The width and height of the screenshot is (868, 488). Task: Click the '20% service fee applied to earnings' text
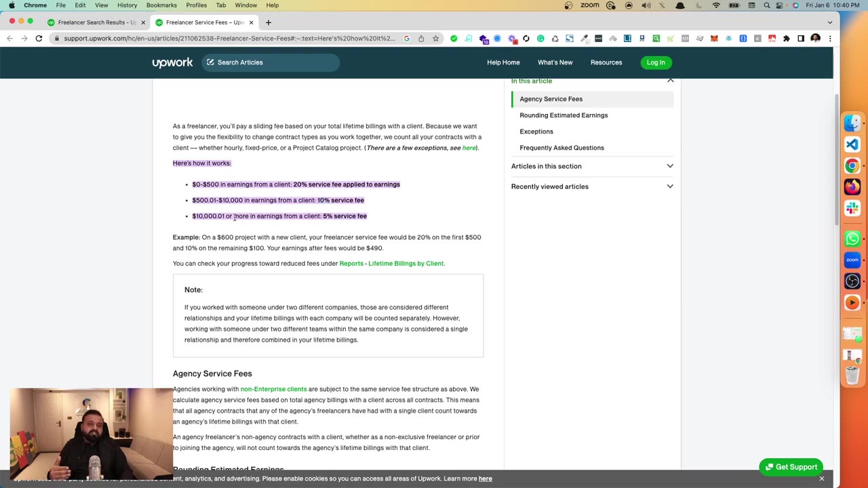[347, 184]
